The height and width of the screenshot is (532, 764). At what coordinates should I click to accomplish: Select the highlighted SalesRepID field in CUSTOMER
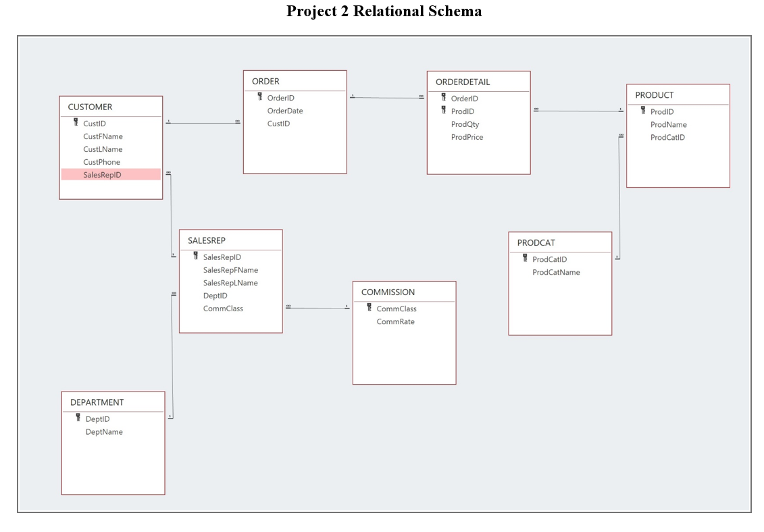(111, 175)
